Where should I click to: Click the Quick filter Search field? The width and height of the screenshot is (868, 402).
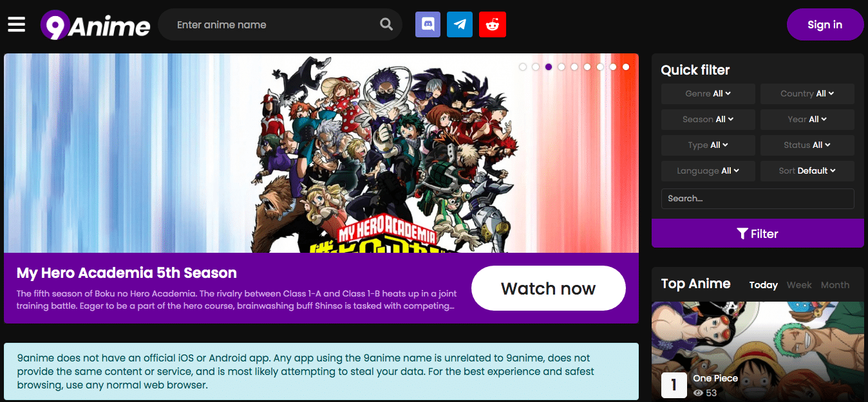click(x=758, y=199)
